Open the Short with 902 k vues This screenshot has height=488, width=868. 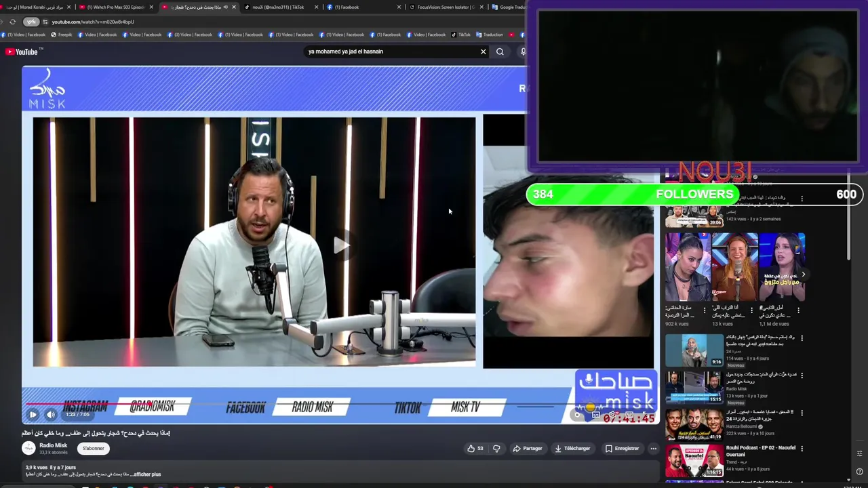click(x=688, y=267)
